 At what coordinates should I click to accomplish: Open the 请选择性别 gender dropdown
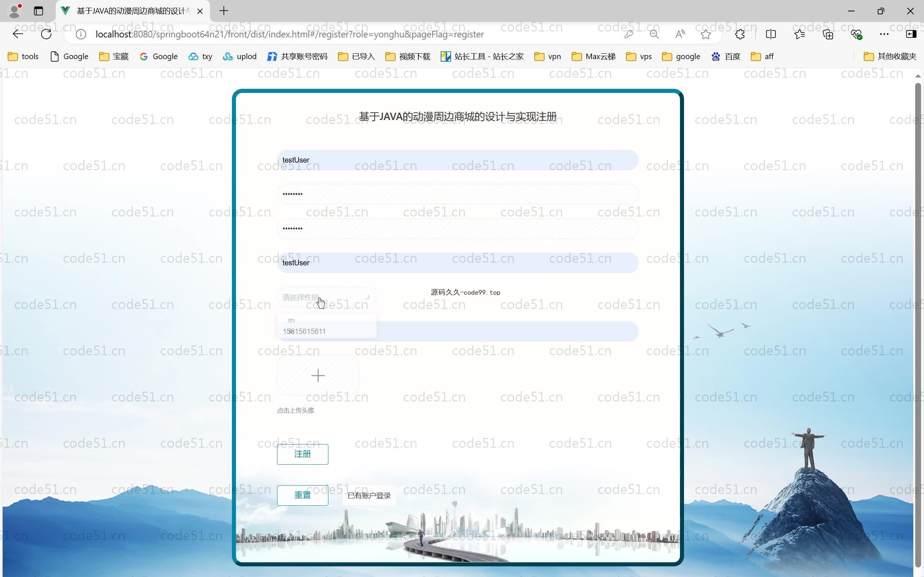pyautogui.click(x=327, y=297)
